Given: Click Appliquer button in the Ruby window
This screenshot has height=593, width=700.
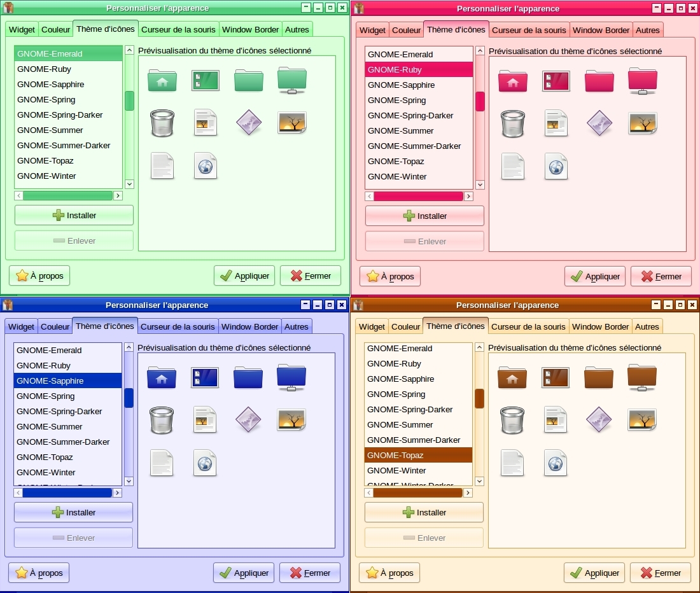Looking at the screenshot, I should [595, 276].
